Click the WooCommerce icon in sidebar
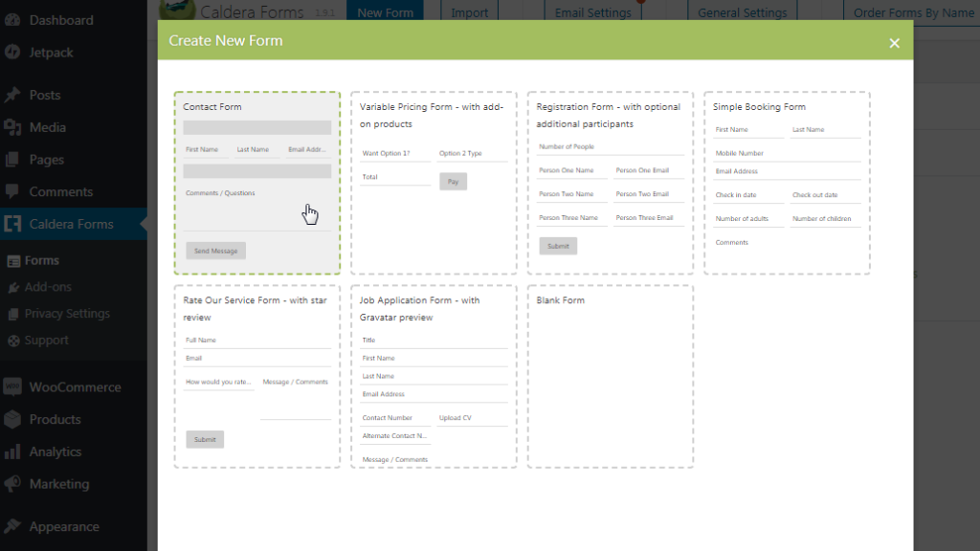The width and height of the screenshot is (980, 551). (x=13, y=387)
